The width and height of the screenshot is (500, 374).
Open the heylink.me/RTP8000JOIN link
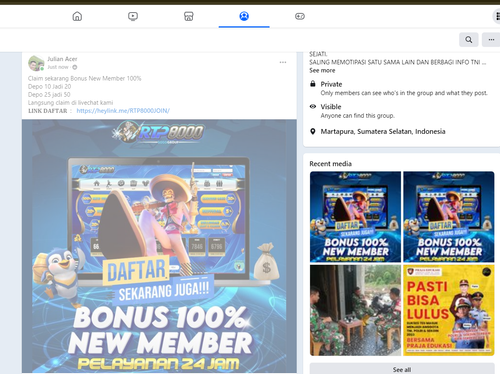click(x=123, y=111)
